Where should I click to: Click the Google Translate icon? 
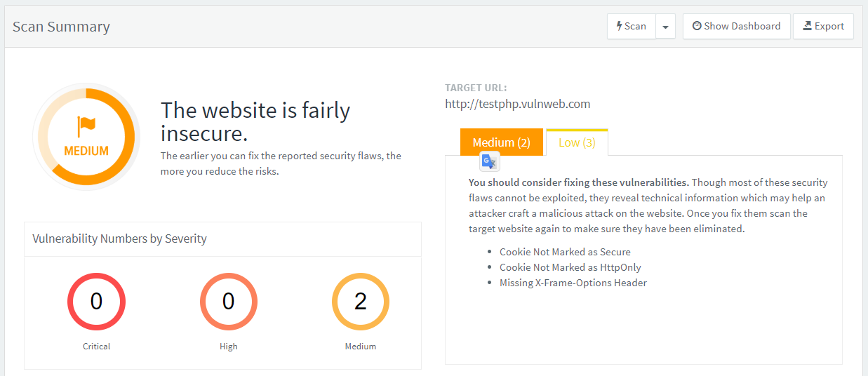pyautogui.click(x=489, y=162)
